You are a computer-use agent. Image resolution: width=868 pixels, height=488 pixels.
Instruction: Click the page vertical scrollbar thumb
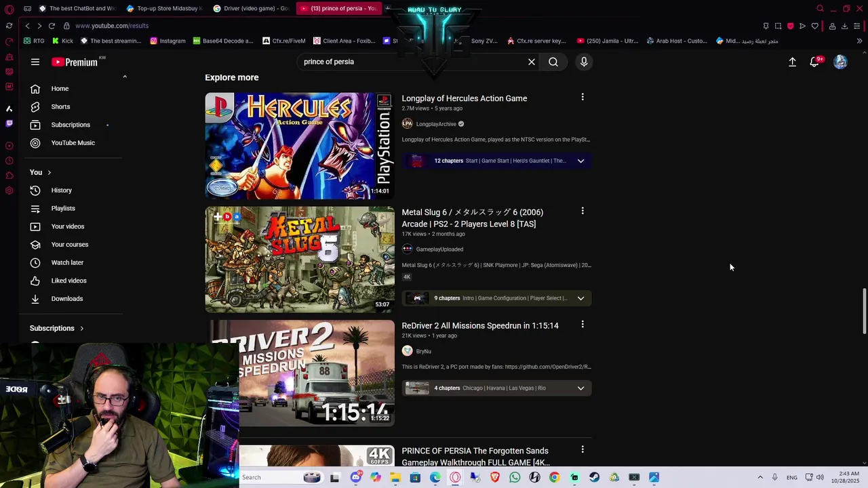pos(864,310)
